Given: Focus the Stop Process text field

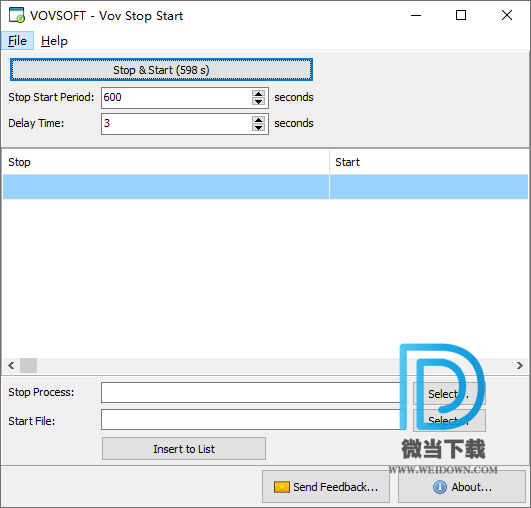Looking at the screenshot, I should [x=253, y=393].
